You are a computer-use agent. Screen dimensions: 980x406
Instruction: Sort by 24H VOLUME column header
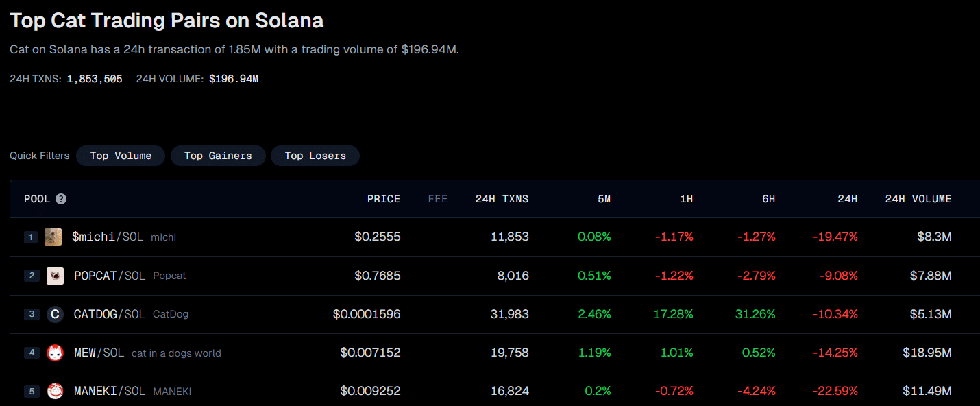[x=918, y=199]
